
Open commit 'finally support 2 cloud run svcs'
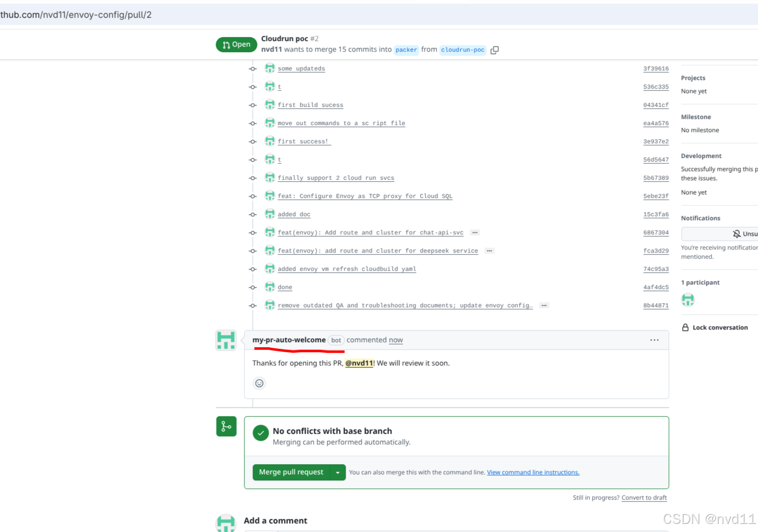[335, 178]
